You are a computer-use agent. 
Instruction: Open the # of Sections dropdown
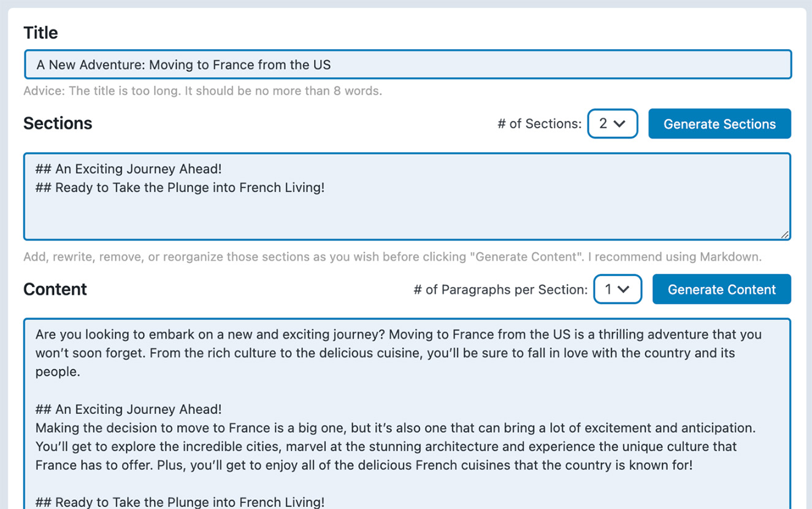pyautogui.click(x=612, y=123)
